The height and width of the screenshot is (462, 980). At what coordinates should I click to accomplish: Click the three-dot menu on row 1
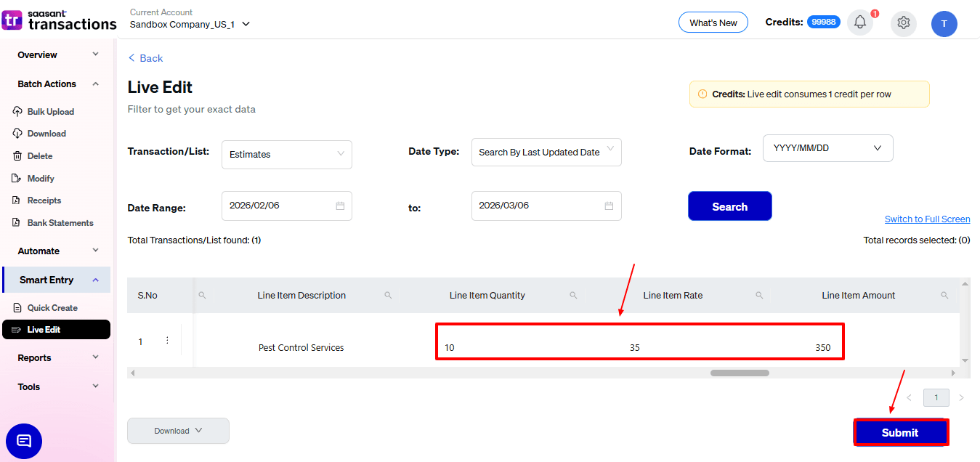point(167,340)
